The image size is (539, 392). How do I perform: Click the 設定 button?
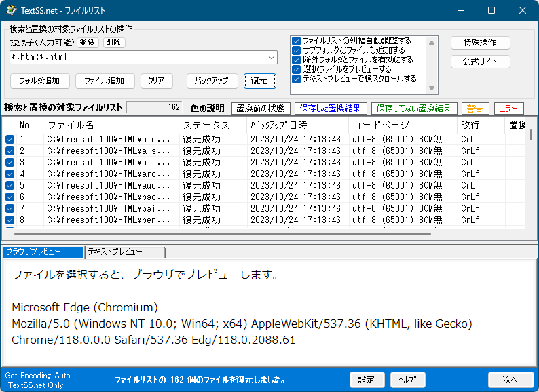click(367, 380)
